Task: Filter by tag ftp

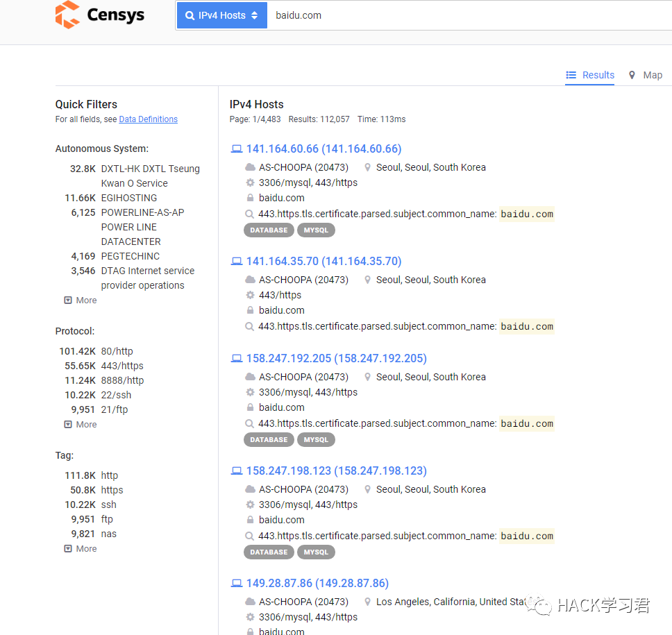Action: (x=107, y=519)
